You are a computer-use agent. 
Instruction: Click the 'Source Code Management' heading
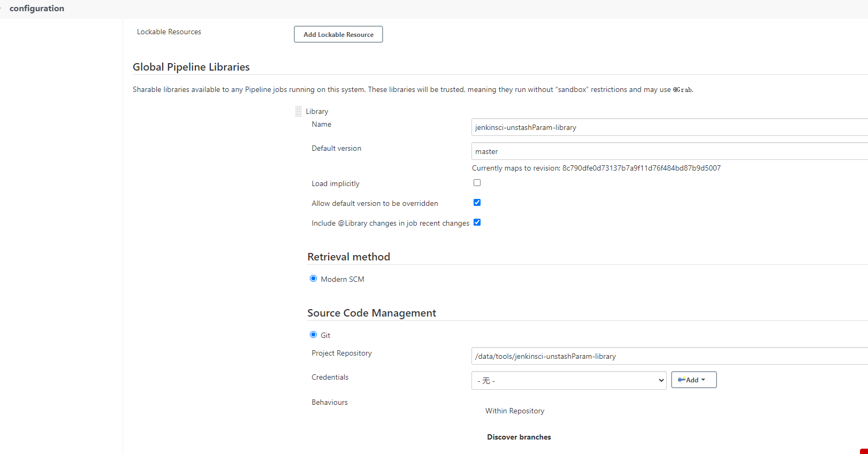click(371, 313)
